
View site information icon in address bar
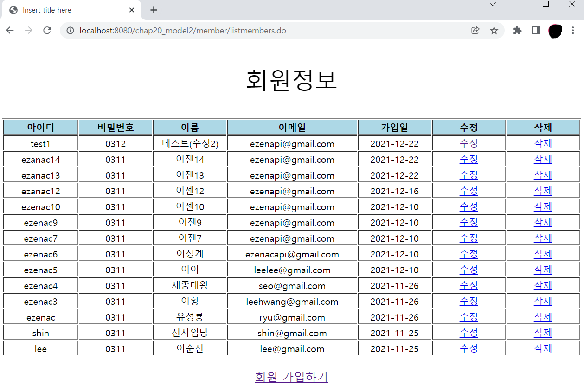[x=70, y=31]
